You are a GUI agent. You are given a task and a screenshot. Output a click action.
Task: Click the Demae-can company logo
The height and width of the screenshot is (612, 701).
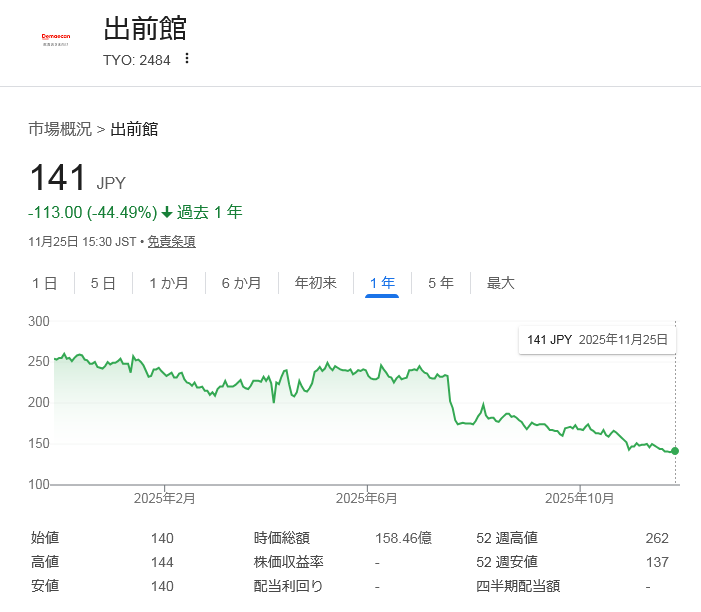click(x=55, y=38)
